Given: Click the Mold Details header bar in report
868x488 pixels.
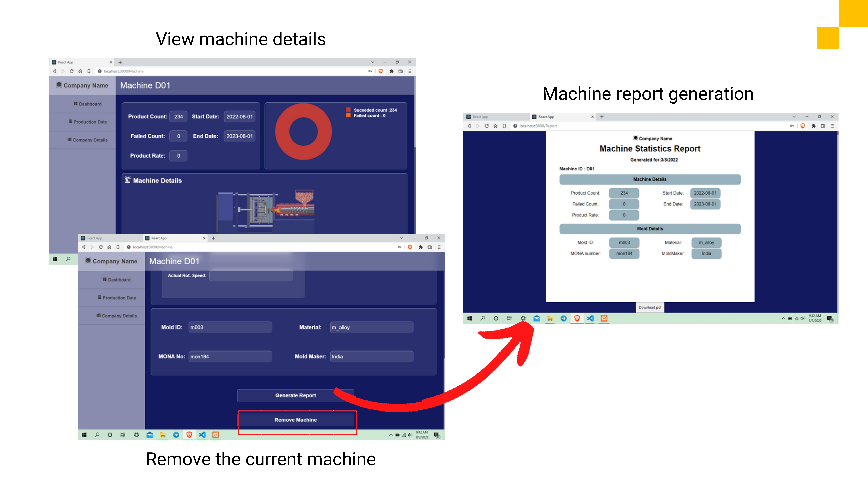Looking at the screenshot, I should 650,229.
